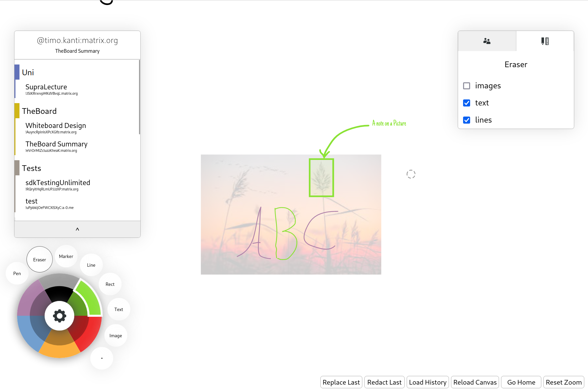The width and height of the screenshot is (588, 392).
Task: Switch to the members tab
Action: [487, 41]
